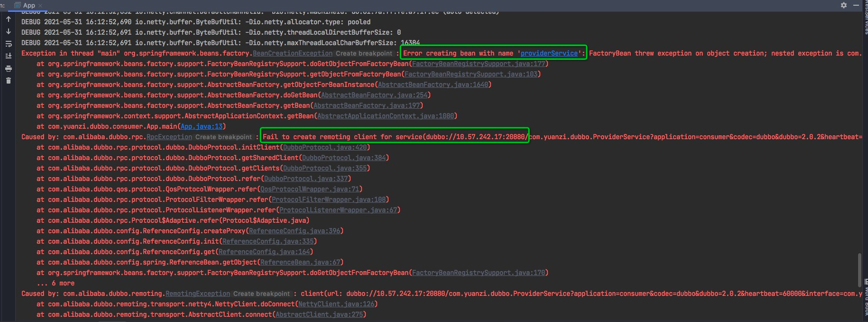Screen dimensions: 868x322
Task: Open FactoryBeanRegistrySupport.java:170 link
Action: 479,273
